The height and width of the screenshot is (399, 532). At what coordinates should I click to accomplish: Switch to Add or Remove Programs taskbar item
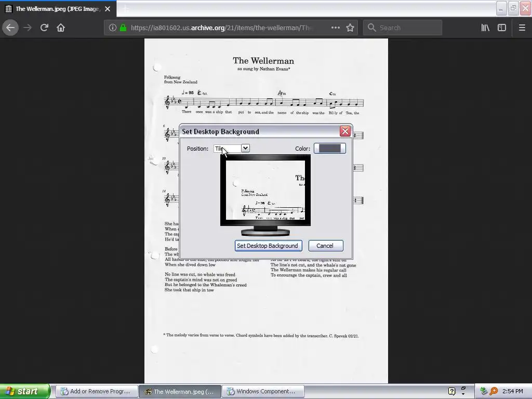[97, 391]
